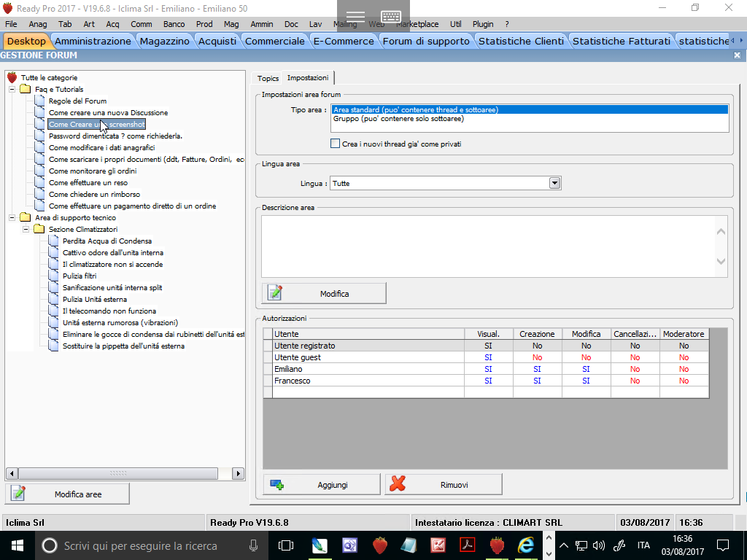Click the page icon beside Pulizia filtri
This screenshot has height=560, width=747.
coord(54,276)
